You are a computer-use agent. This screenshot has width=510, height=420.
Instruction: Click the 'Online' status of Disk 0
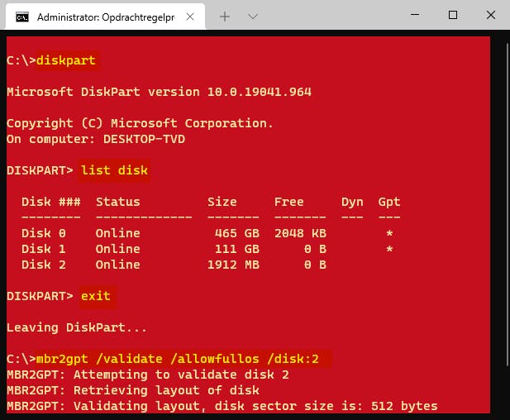117,233
